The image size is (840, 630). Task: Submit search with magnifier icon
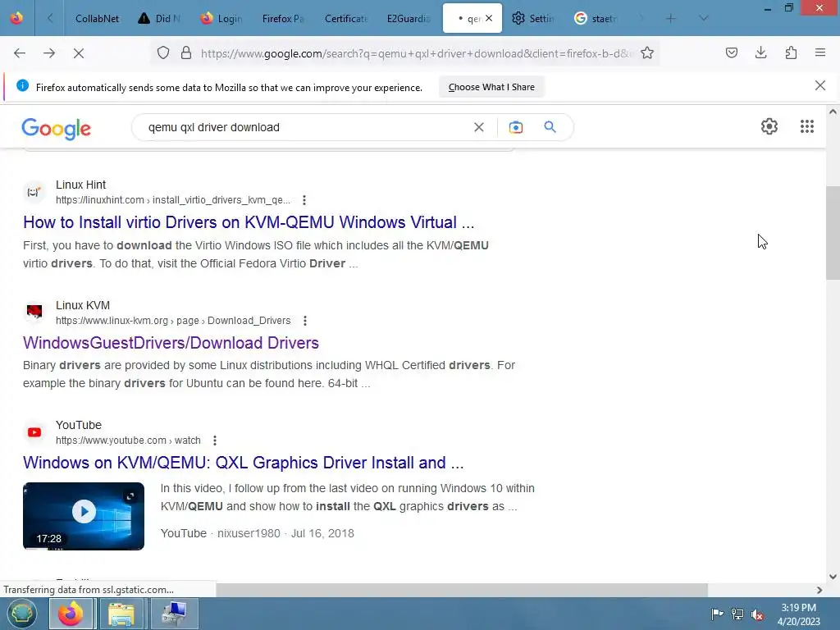[550, 127]
